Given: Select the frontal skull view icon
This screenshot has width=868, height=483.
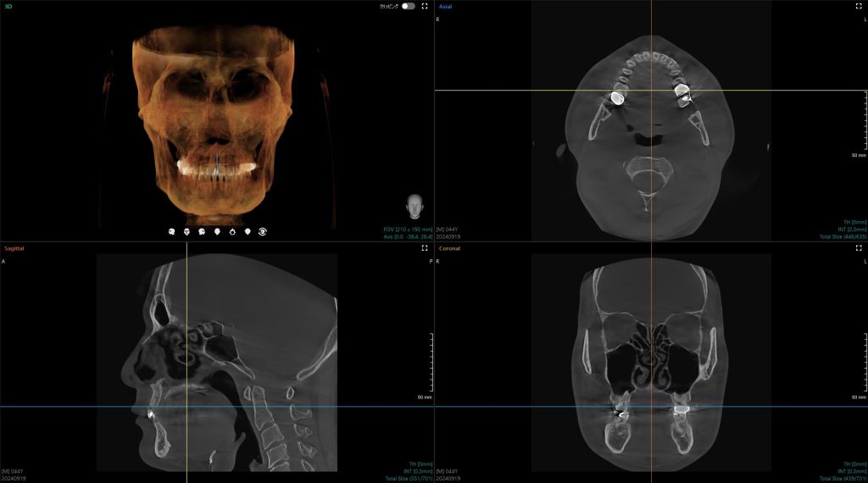Looking at the screenshot, I should coord(187,230).
